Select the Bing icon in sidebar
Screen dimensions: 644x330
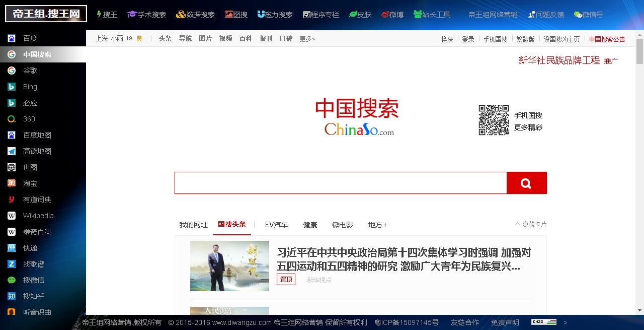[12, 87]
